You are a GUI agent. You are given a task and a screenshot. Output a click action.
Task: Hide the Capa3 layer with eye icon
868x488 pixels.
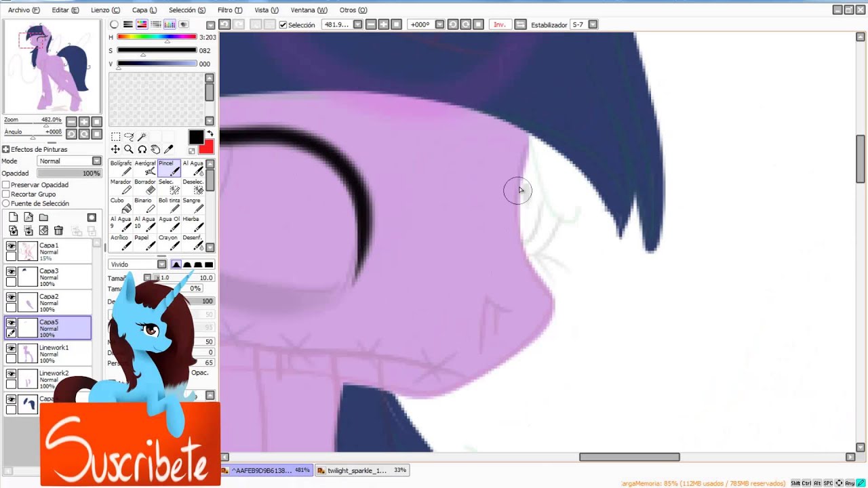(11, 272)
